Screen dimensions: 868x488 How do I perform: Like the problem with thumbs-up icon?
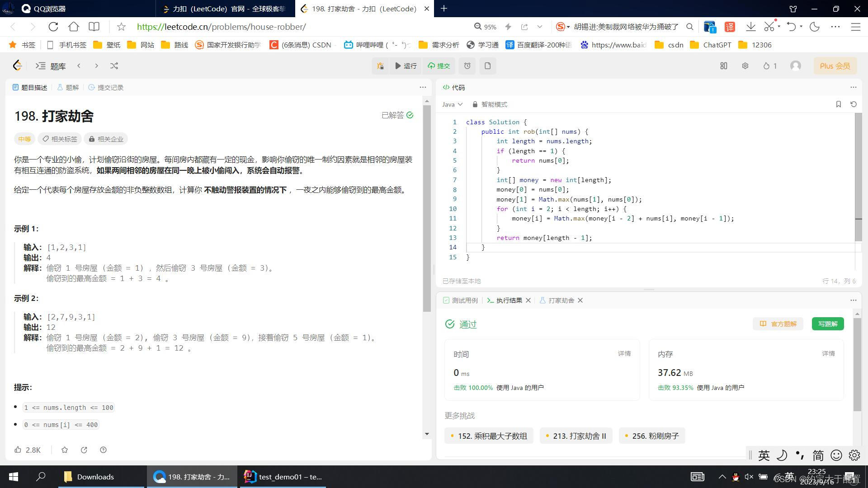tap(18, 450)
